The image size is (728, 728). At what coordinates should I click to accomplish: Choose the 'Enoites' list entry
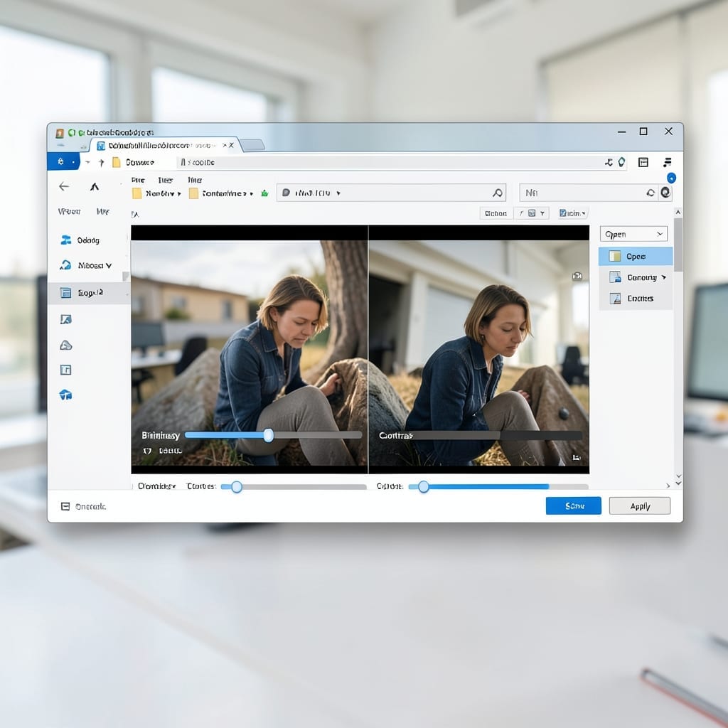tap(636, 298)
